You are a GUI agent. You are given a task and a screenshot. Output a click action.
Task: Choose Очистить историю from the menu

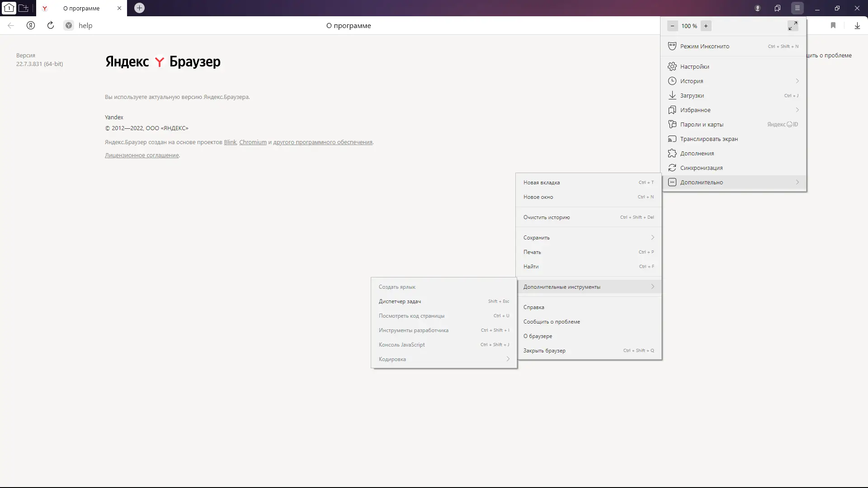pos(546,217)
